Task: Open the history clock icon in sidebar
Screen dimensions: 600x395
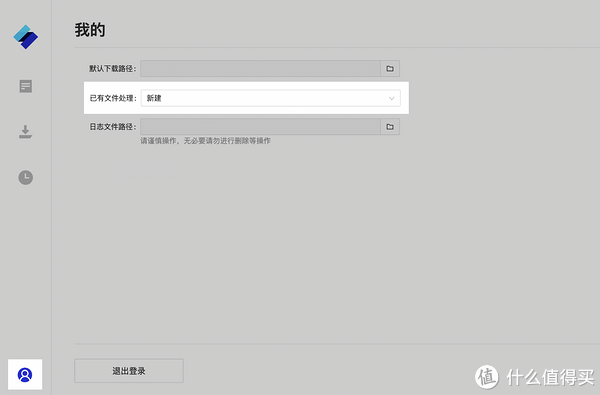Action: [x=26, y=177]
